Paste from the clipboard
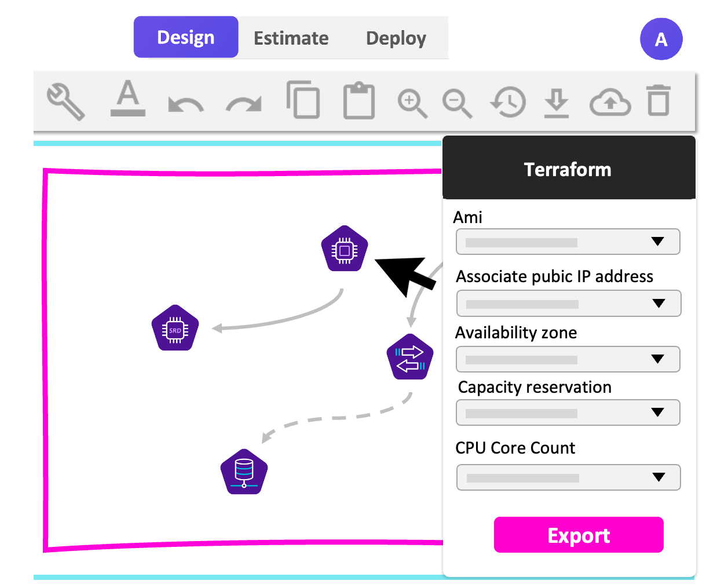 tap(358, 100)
